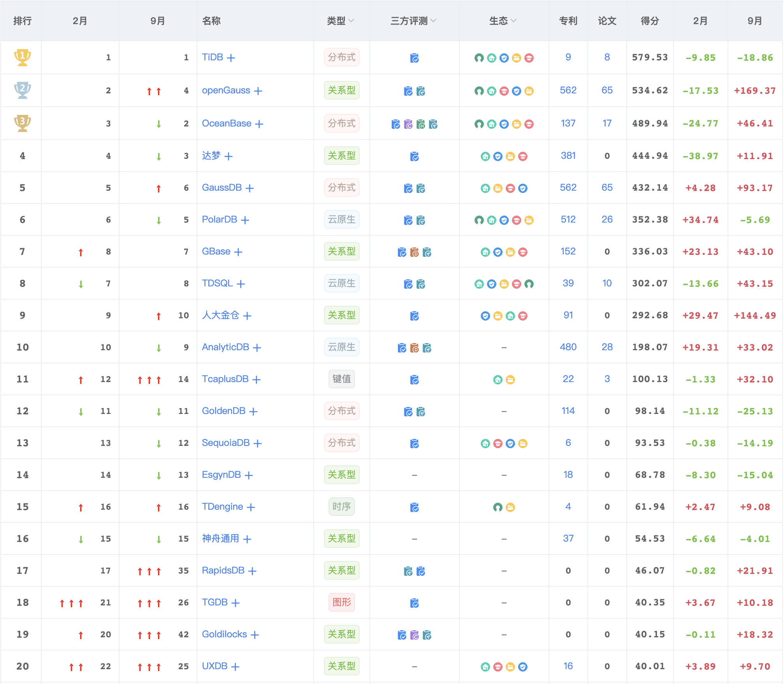Screen dimensions: 784x684
Task: Click TiDB's blue evaluation clipboard icon
Action: (415, 58)
